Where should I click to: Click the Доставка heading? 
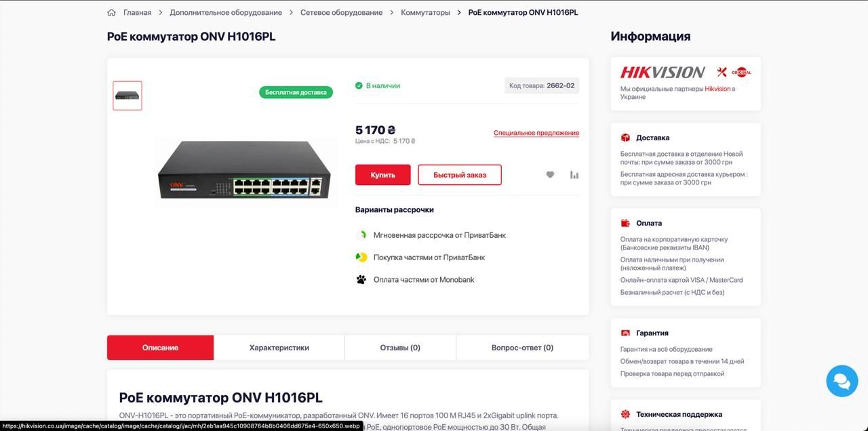pyautogui.click(x=652, y=138)
